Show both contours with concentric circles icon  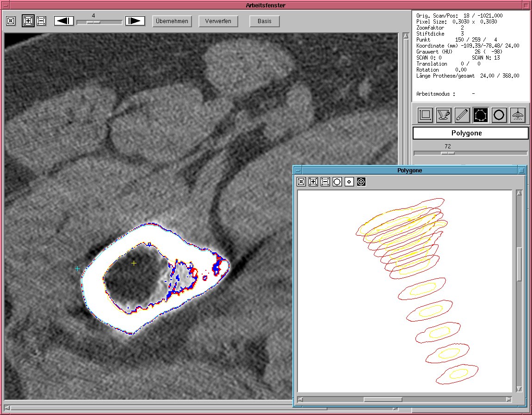361,182
